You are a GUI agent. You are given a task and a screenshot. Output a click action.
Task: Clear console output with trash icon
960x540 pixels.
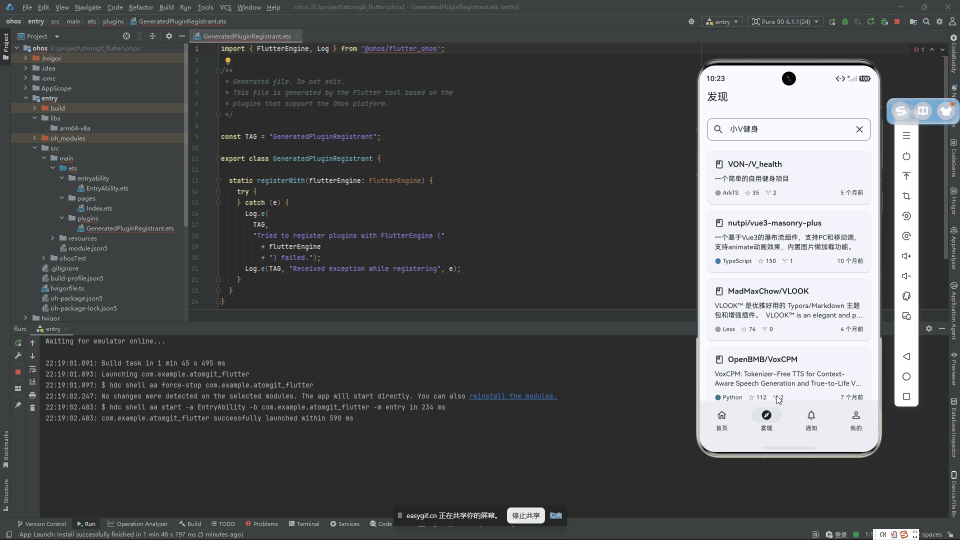pyautogui.click(x=32, y=408)
